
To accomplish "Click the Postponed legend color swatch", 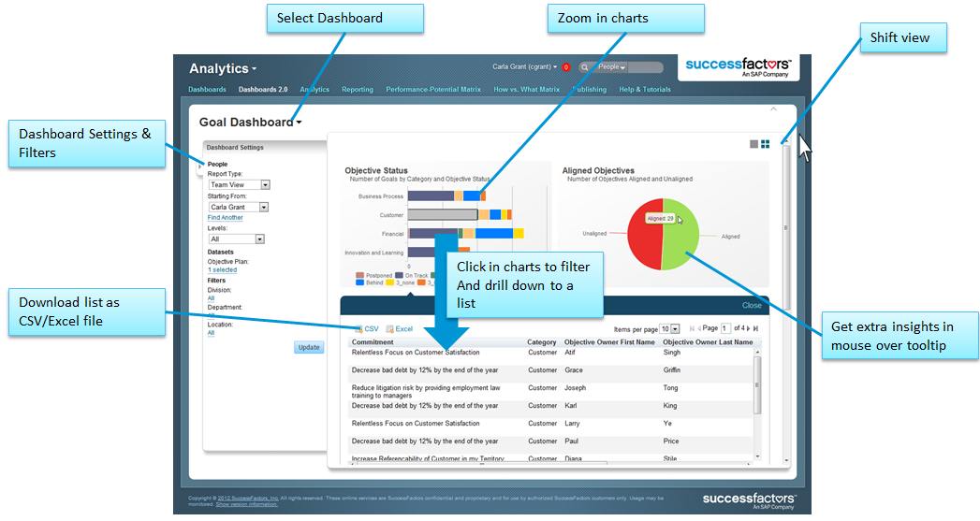I will click(360, 276).
